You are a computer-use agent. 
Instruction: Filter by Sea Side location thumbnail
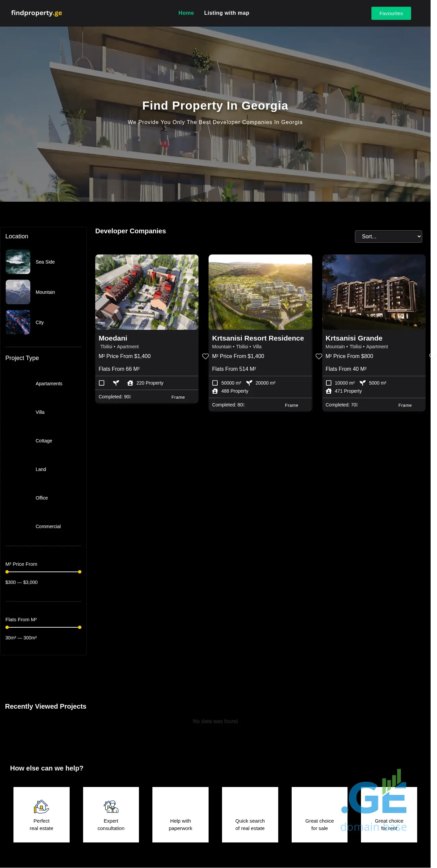18,262
